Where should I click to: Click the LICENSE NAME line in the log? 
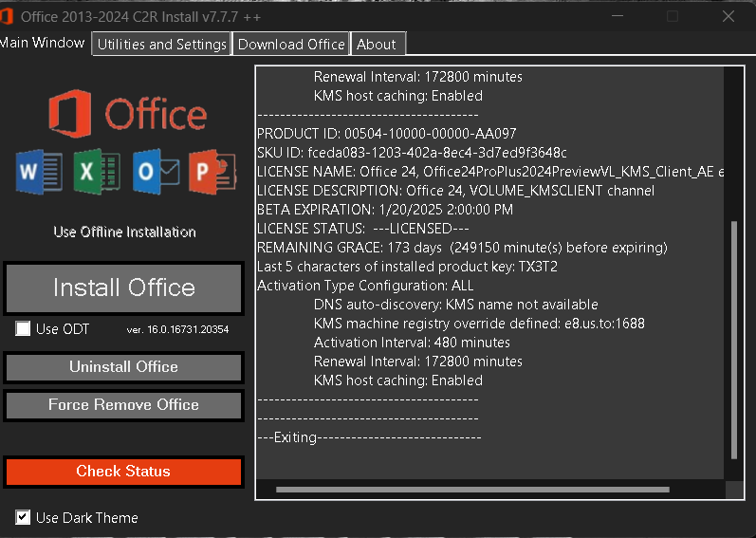(490, 172)
